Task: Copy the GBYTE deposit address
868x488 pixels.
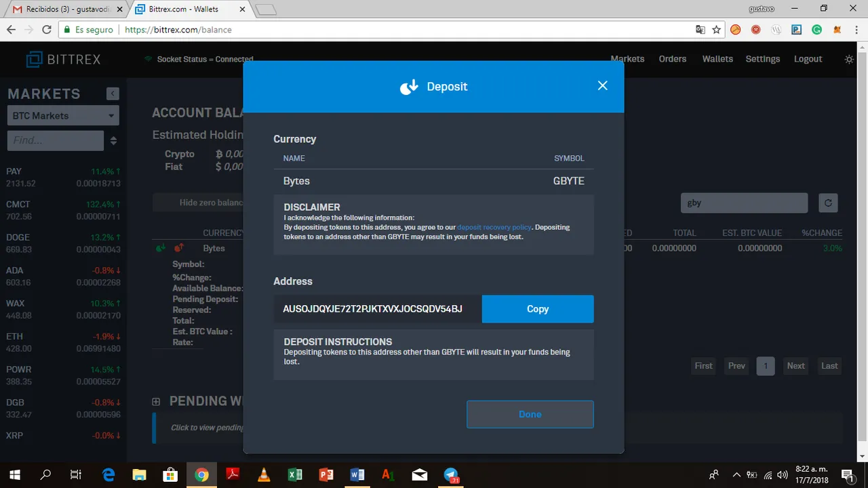Action: [x=538, y=309]
